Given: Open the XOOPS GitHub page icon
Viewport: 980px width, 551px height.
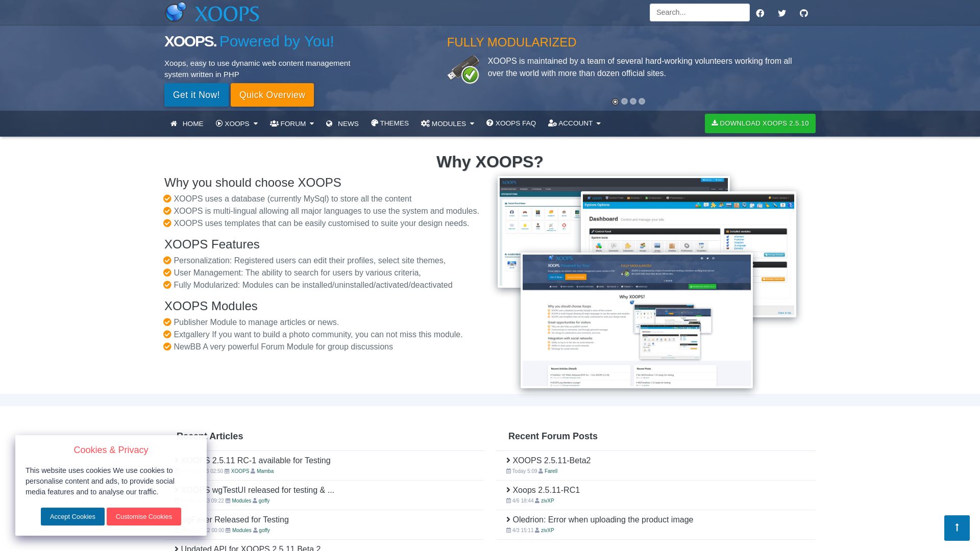Looking at the screenshot, I should pyautogui.click(x=804, y=13).
